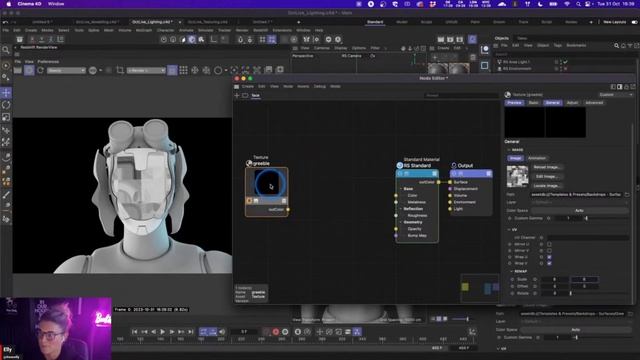Viewport: 640px width, 360px height.
Task: Disable the Wrap V checkbox
Action: pos(549,264)
